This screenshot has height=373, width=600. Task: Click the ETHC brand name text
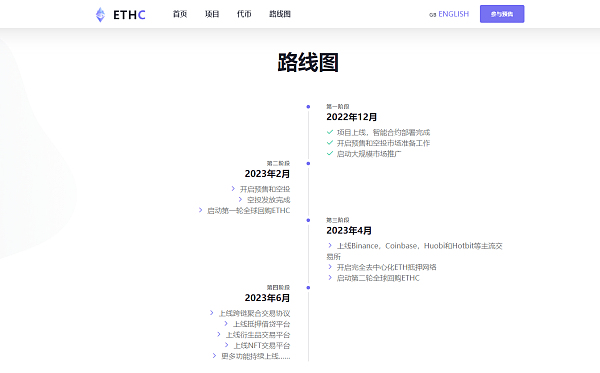pyautogui.click(x=129, y=15)
